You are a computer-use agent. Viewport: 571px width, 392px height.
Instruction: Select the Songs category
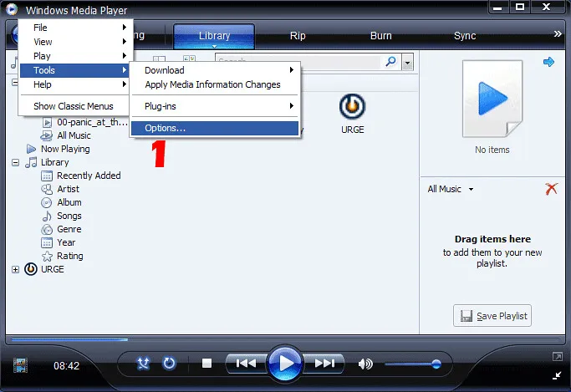(x=69, y=216)
